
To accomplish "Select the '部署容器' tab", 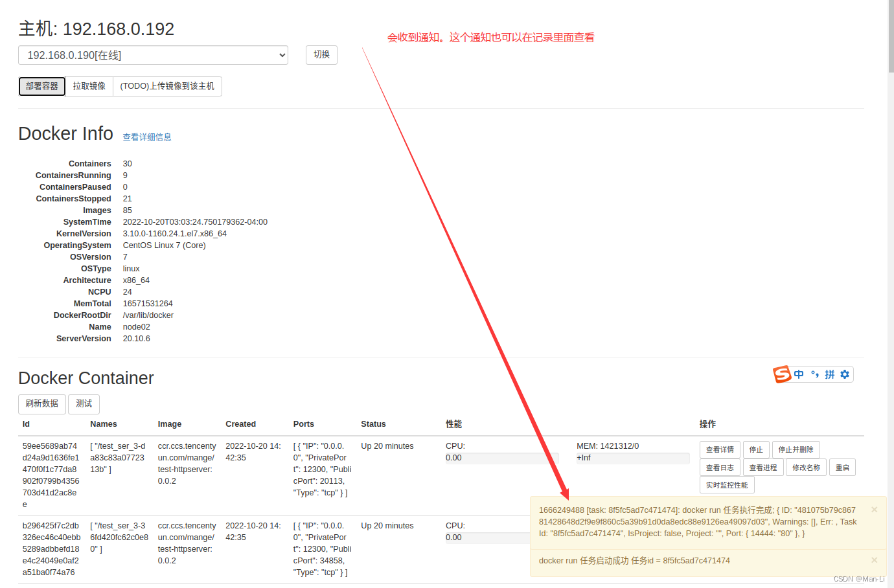I will (42, 86).
